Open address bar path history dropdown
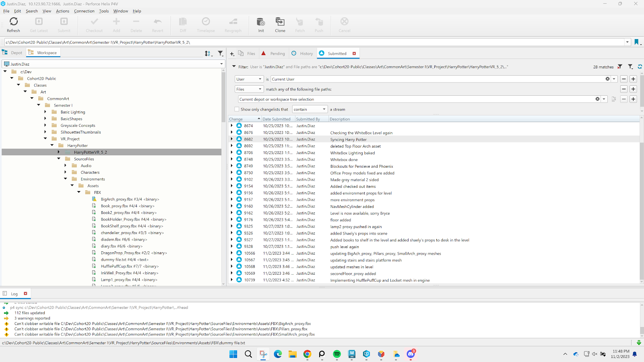The image size is (644, 362). (627, 42)
